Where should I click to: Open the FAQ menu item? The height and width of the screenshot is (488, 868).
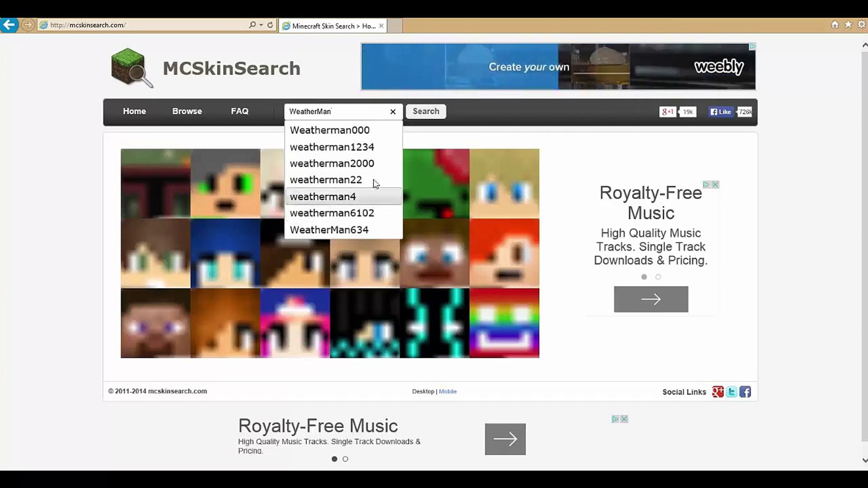[x=240, y=111]
